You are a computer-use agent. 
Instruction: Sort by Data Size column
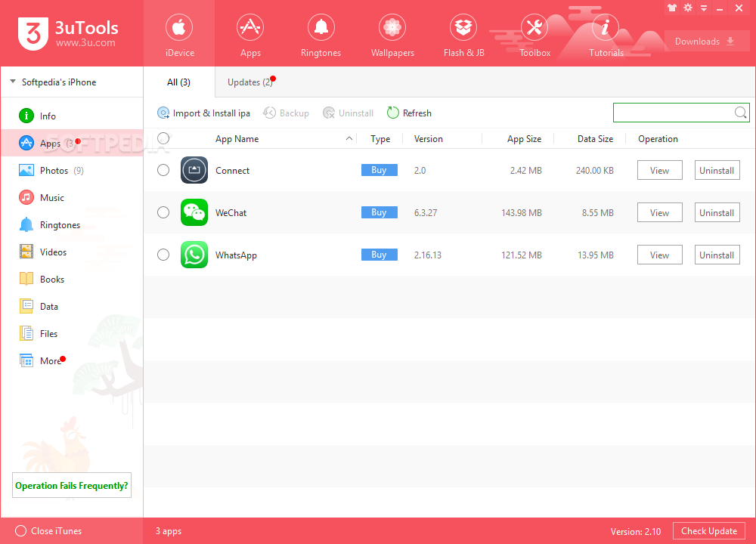[596, 139]
